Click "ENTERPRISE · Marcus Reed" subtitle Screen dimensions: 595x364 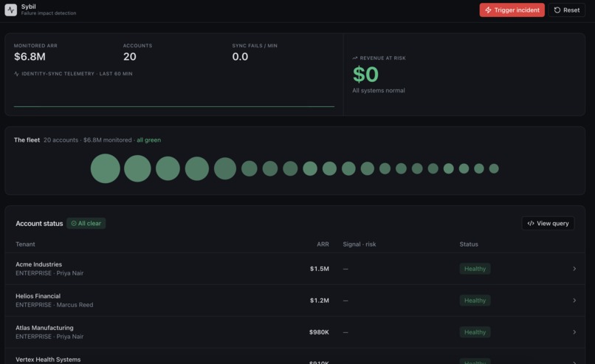[55, 305]
